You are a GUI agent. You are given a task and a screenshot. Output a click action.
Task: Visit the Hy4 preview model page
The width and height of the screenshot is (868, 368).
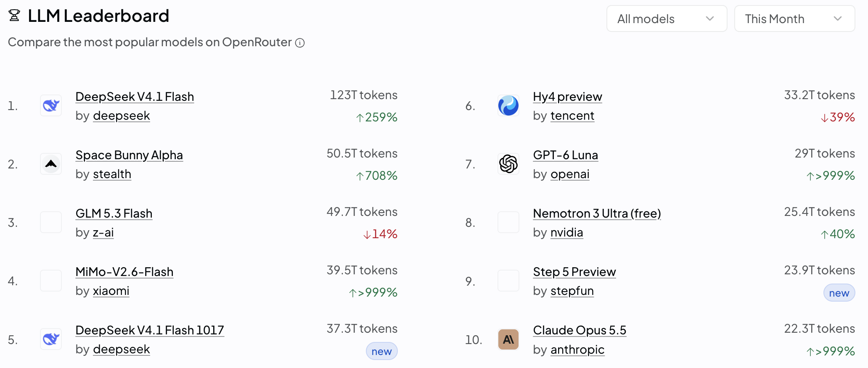pyautogui.click(x=568, y=97)
